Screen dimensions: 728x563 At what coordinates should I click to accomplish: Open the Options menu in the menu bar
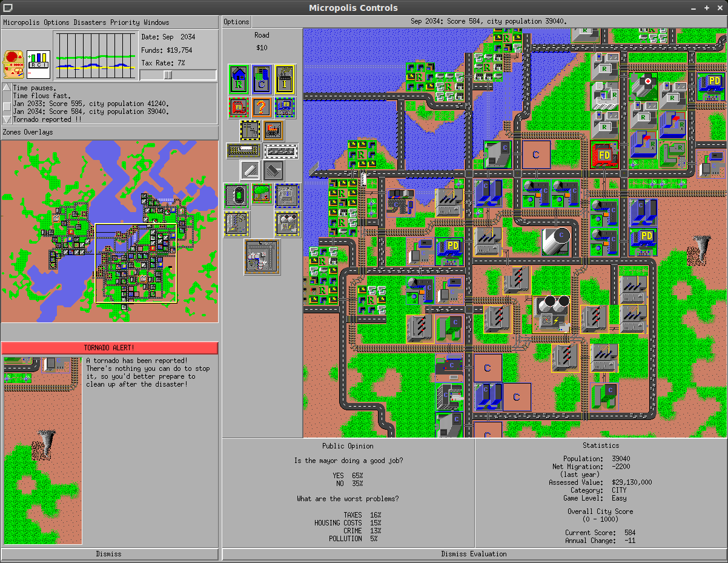pyautogui.click(x=56, y=22)
